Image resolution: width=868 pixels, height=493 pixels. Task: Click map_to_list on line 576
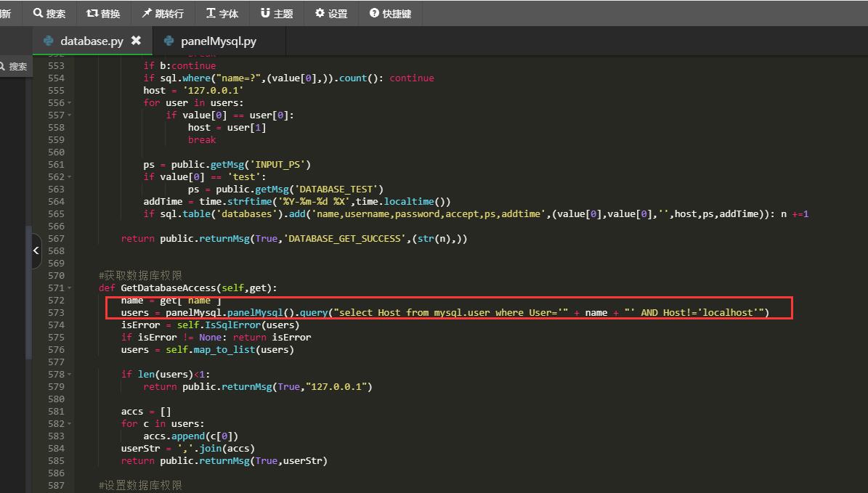(224, 350)
